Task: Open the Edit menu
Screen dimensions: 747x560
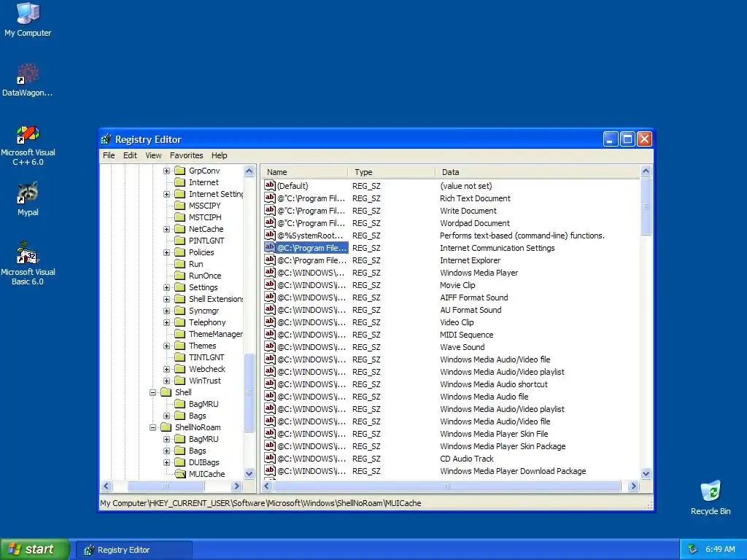Action: (130, 155)
